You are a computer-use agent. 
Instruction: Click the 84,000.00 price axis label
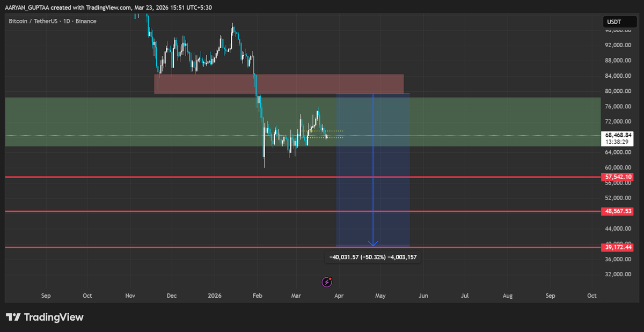coord(619,76)
